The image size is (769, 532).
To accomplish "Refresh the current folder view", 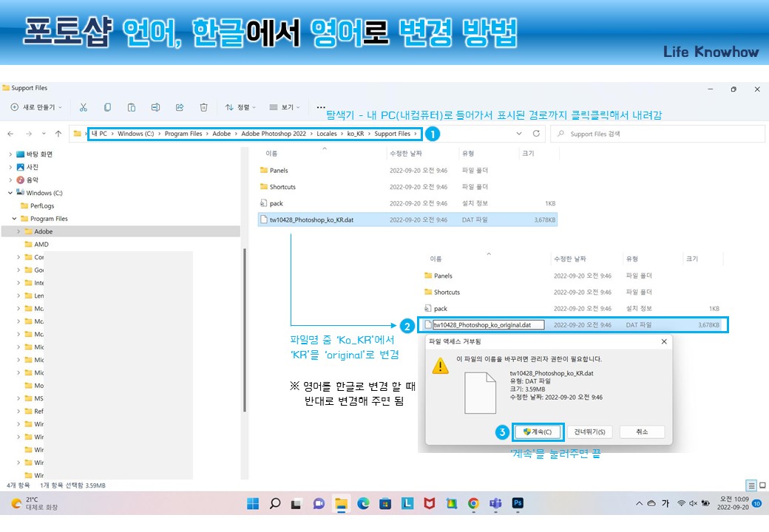I will click(536, 133).
